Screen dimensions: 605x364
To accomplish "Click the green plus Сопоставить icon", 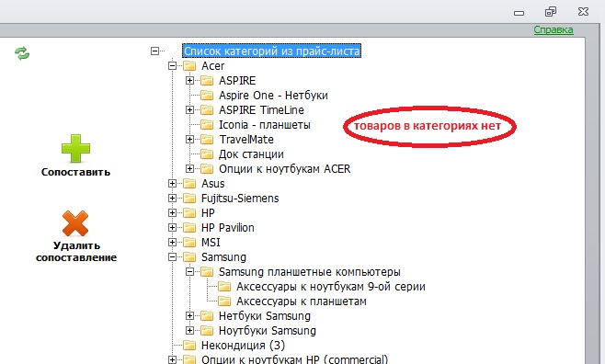I will [x=75, y=149].
